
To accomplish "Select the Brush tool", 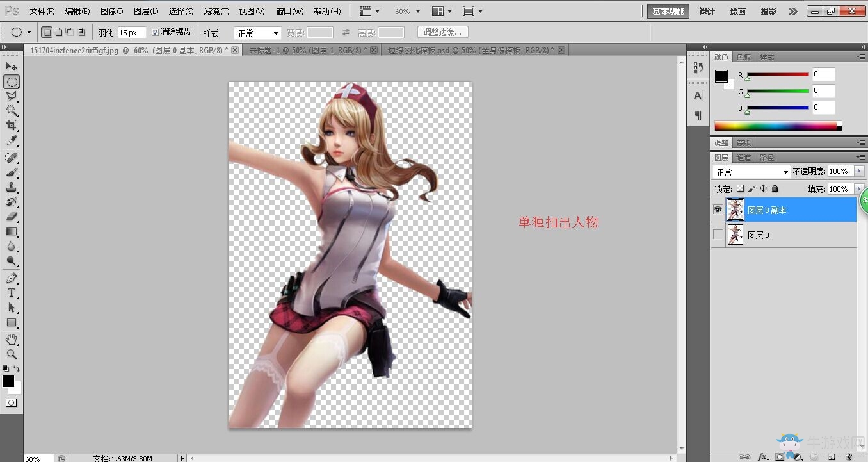I will coord(12,172).
